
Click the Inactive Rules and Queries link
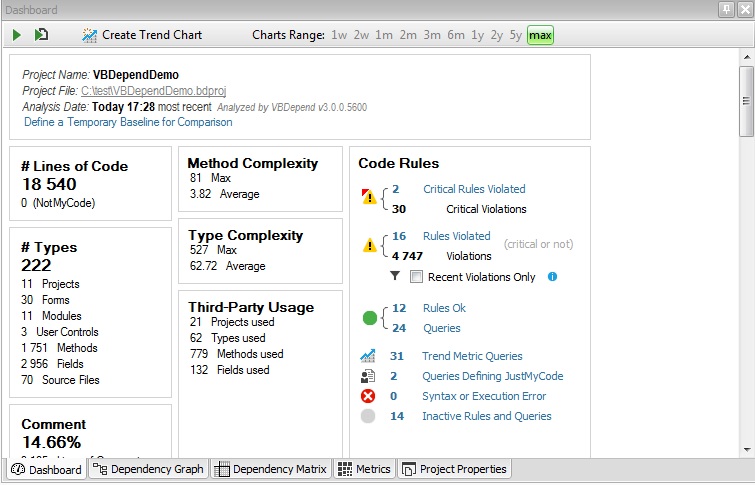(486, 416)
